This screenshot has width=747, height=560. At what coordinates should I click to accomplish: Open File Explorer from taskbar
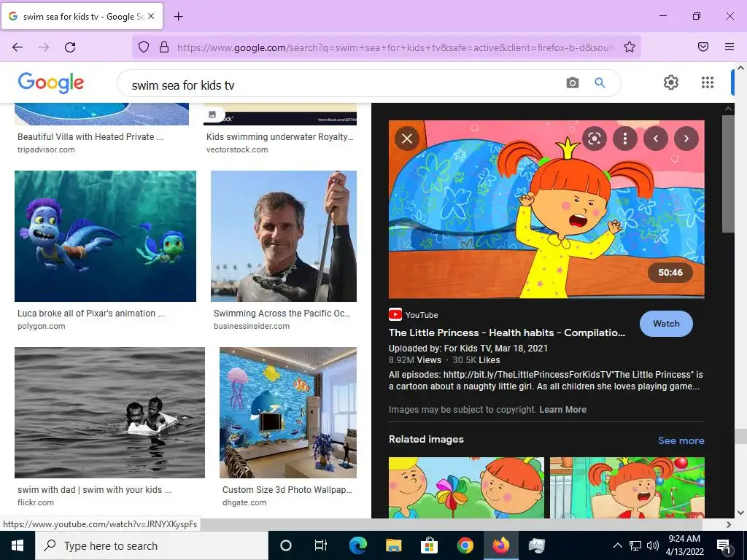tap(393, 545)
